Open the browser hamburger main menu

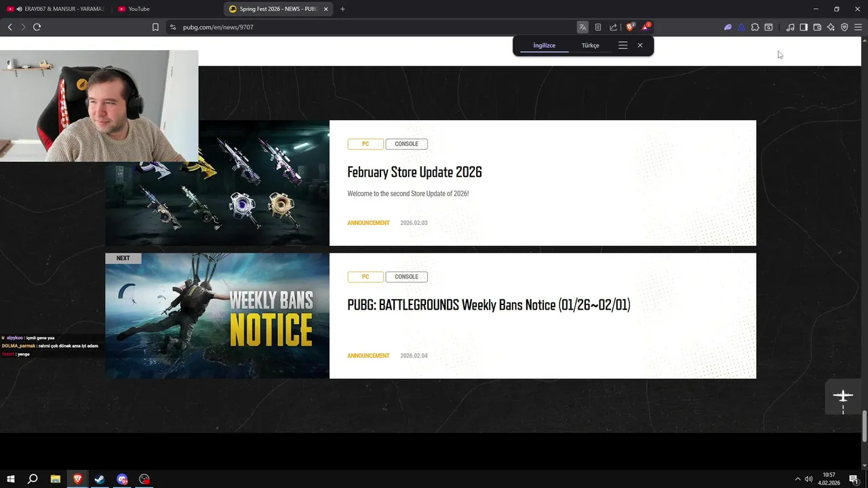[858, 27]
